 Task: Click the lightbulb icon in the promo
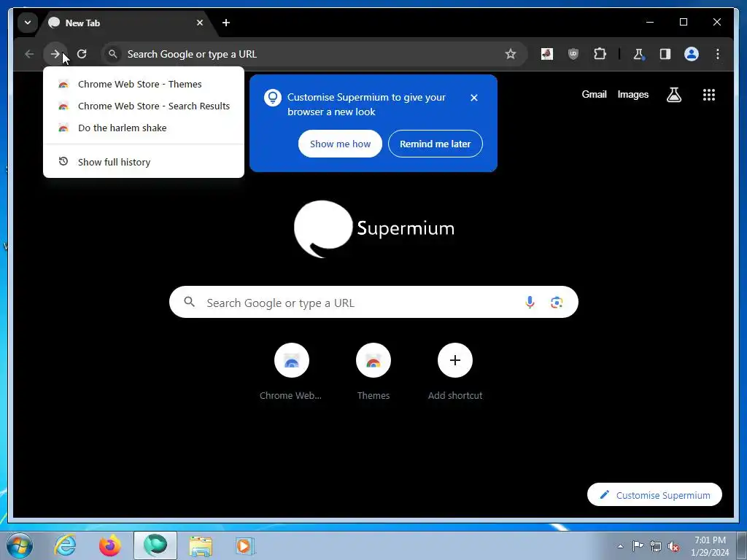273,98
